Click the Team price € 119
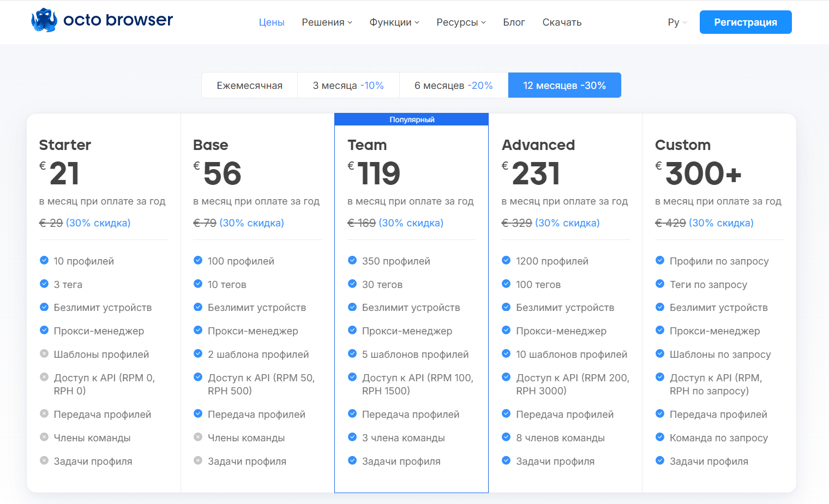 tap(374, 173)
